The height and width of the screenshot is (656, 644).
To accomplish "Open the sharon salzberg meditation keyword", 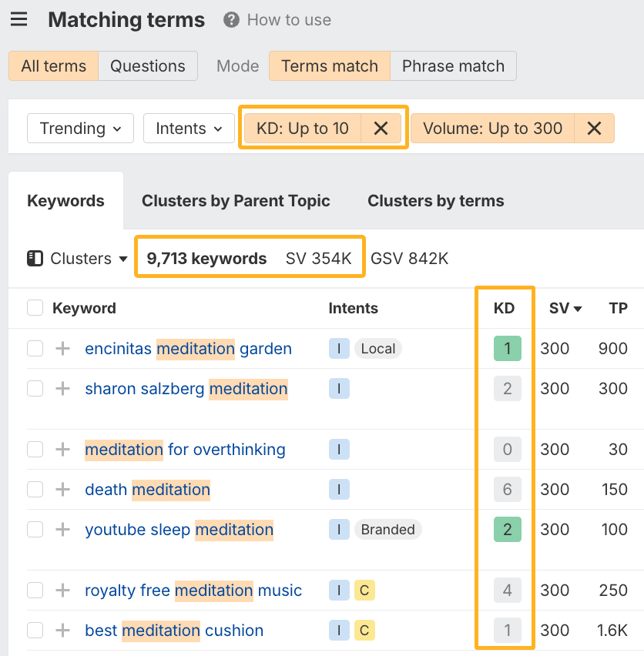I will point(186,389).
